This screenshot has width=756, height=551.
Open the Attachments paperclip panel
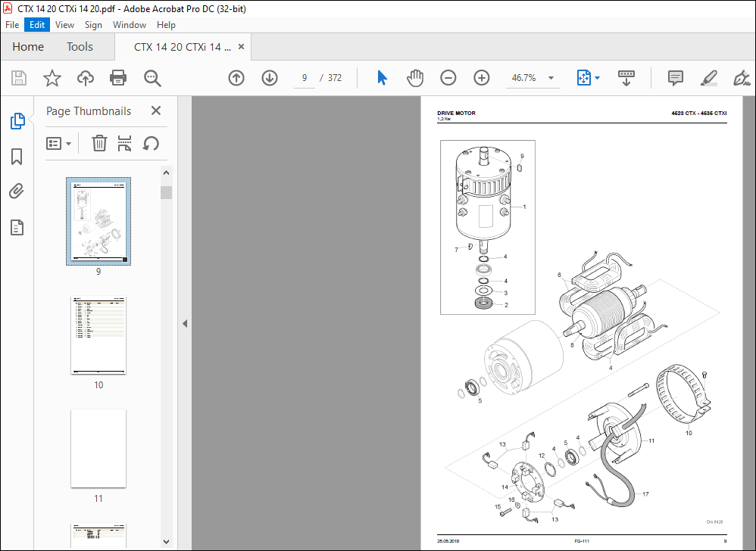17,191
